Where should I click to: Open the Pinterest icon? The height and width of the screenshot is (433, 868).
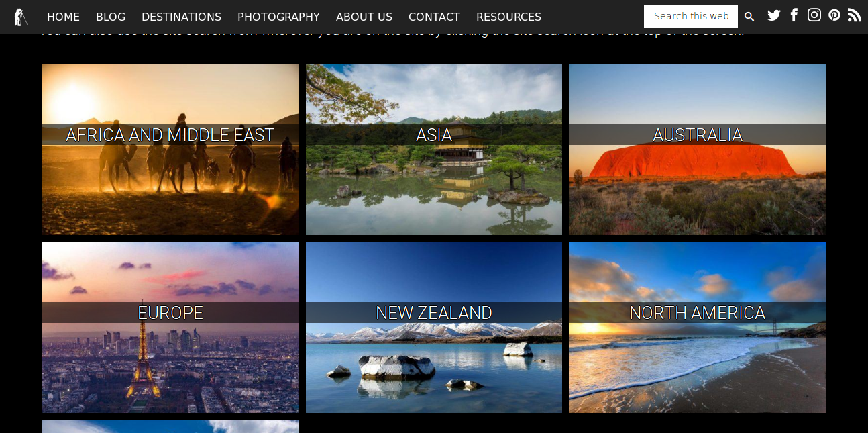[x=834, y=15]
